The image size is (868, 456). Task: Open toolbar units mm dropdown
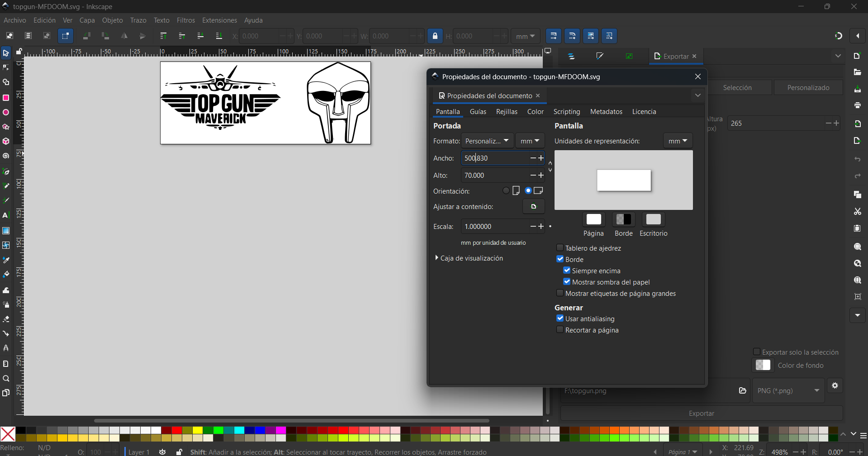tap(526, 36)
